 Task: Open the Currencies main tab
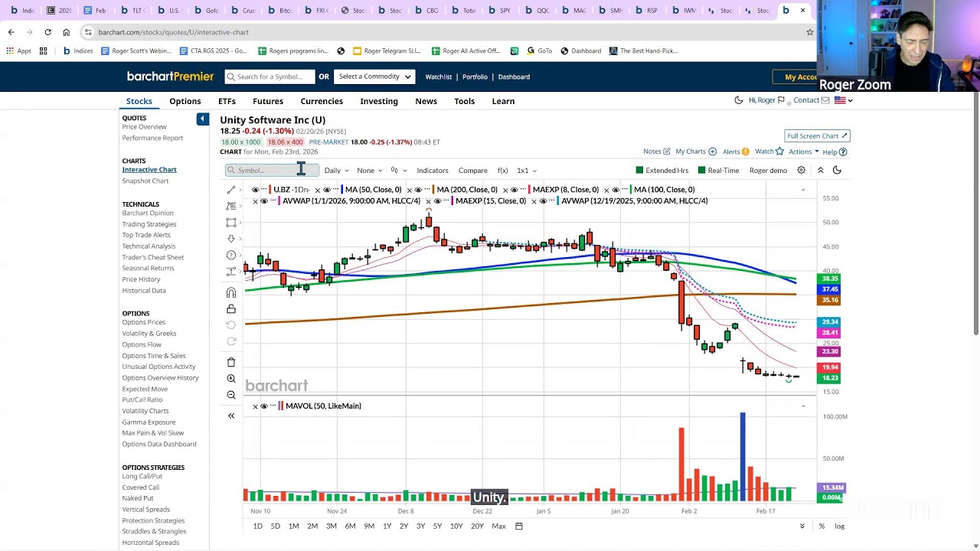(x=322, y=101)
